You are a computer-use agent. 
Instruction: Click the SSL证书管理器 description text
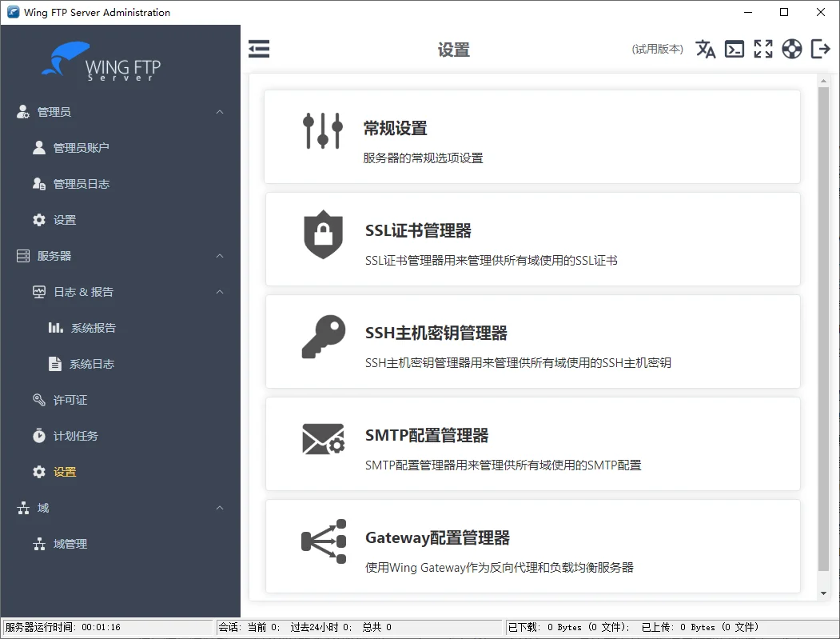pos(492,261)
